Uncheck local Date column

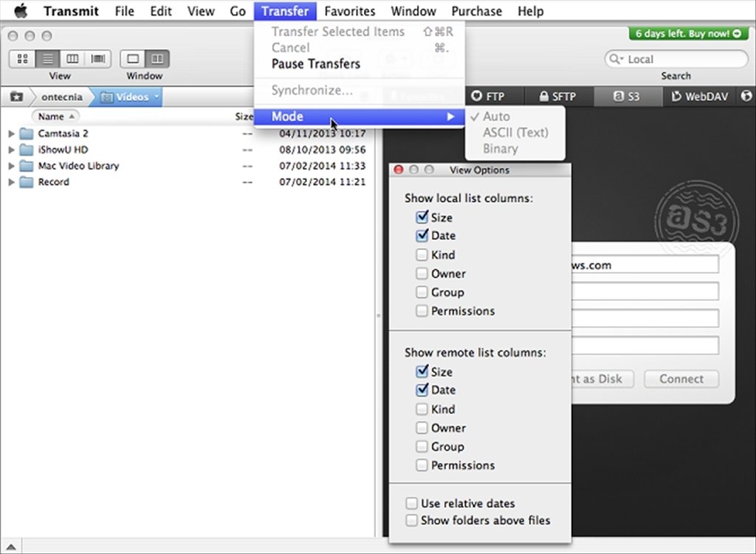click(x=422, y=235)
